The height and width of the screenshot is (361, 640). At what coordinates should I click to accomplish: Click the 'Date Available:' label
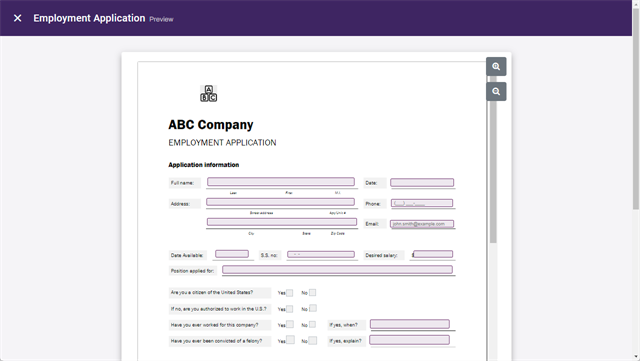coord(187,255)
